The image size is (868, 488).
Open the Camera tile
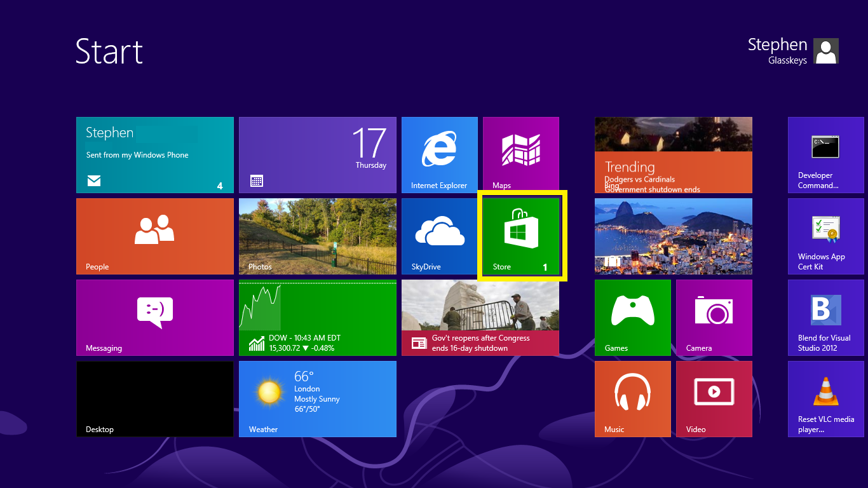coord(714,317)
